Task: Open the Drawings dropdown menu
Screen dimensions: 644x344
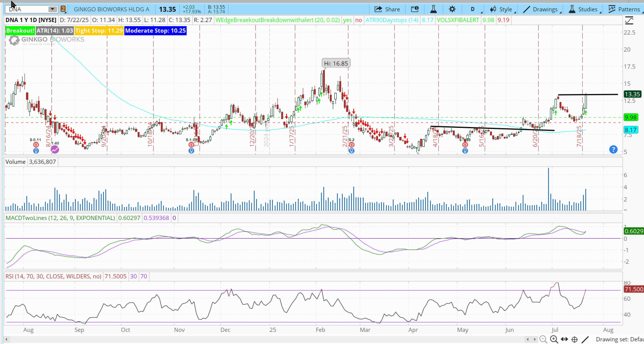Action: point(542,9)
